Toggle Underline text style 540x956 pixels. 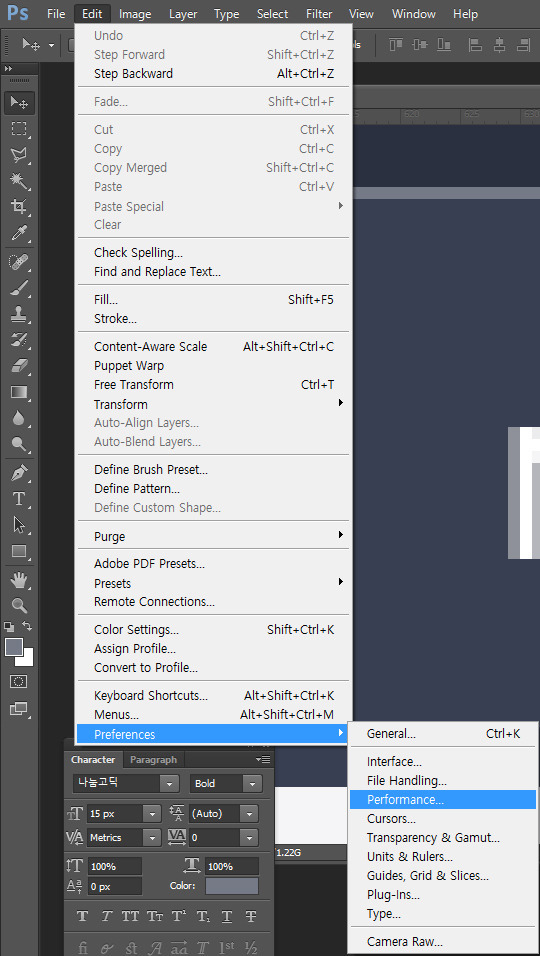(227, 916)
